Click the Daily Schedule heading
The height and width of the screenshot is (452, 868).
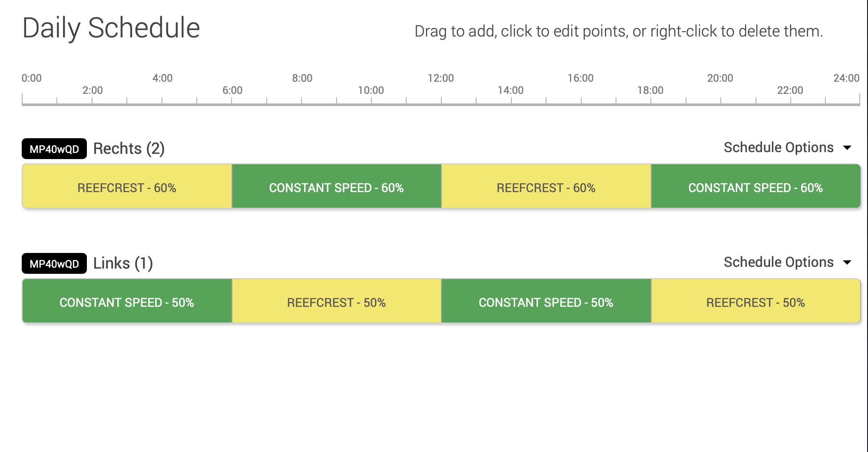pos(111,28)
